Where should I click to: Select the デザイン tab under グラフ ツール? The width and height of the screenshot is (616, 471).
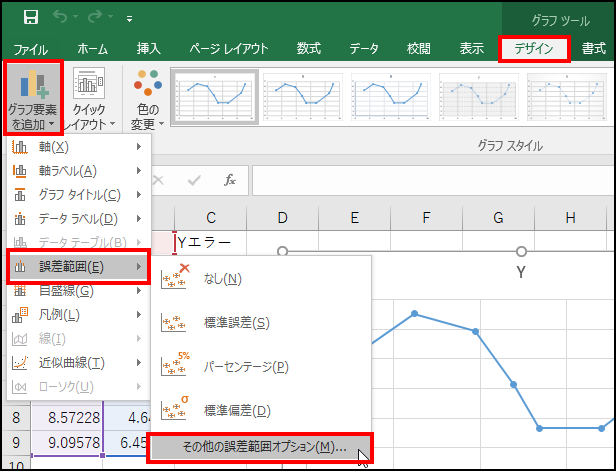534,49
